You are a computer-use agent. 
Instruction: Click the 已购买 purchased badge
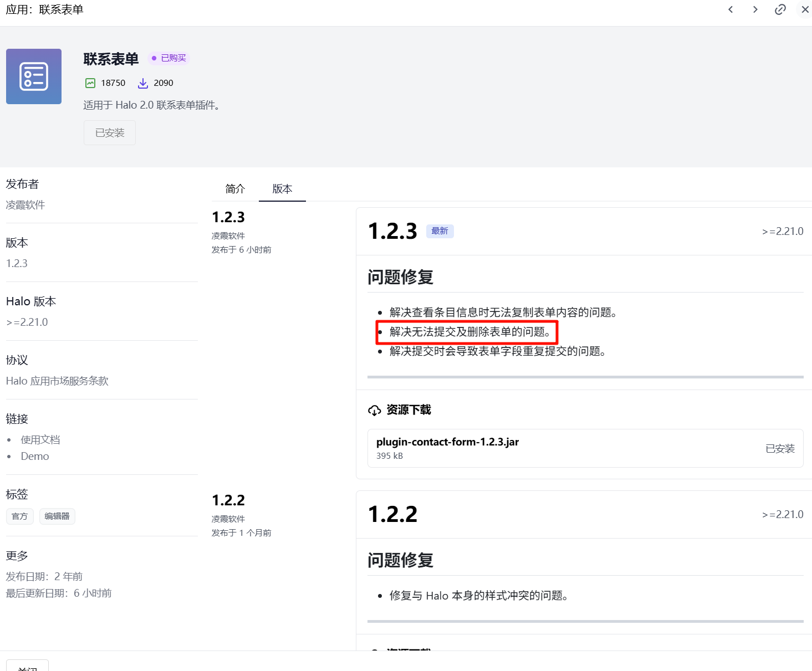pyautogui.click(x=168, y=58)
